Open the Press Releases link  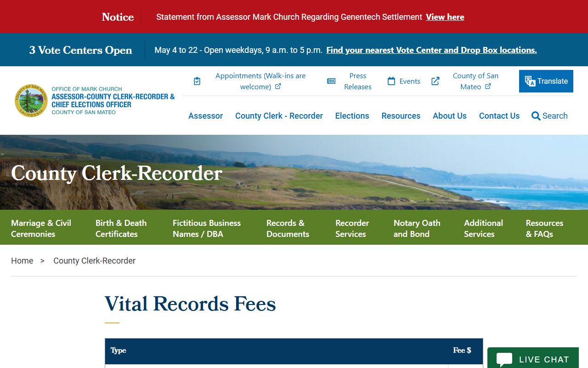point(358,81)
